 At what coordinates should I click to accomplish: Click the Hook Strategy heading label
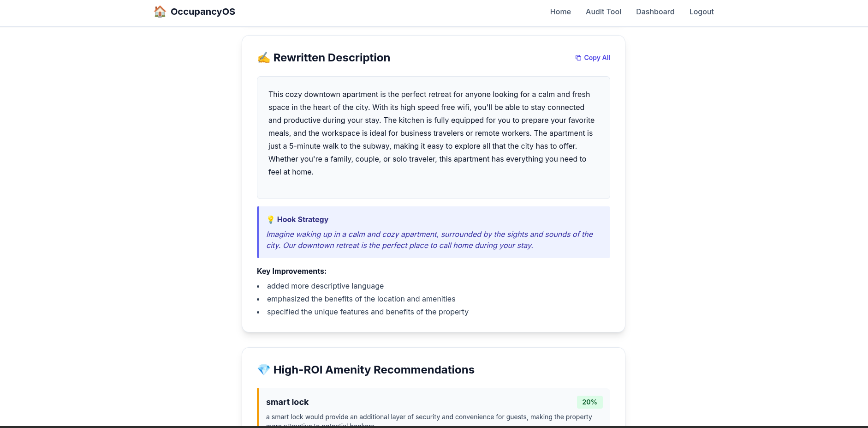pyautogui.click(x=303, y=219)
